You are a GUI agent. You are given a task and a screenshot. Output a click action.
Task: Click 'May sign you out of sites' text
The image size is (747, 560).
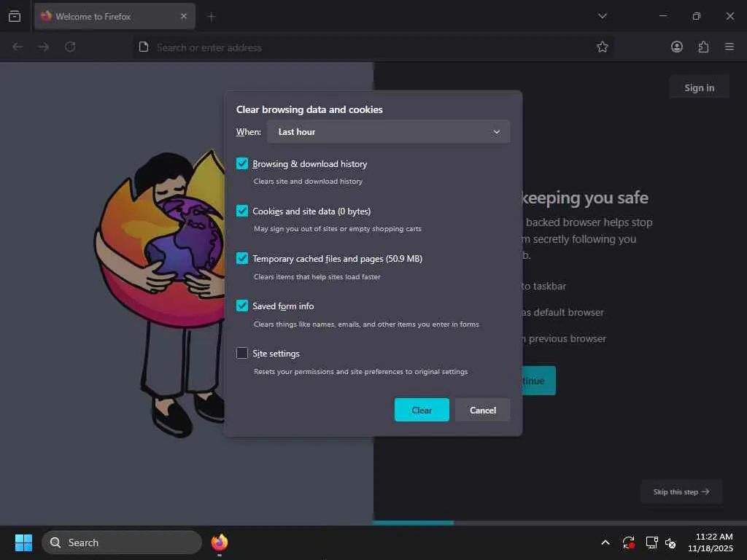337,229
